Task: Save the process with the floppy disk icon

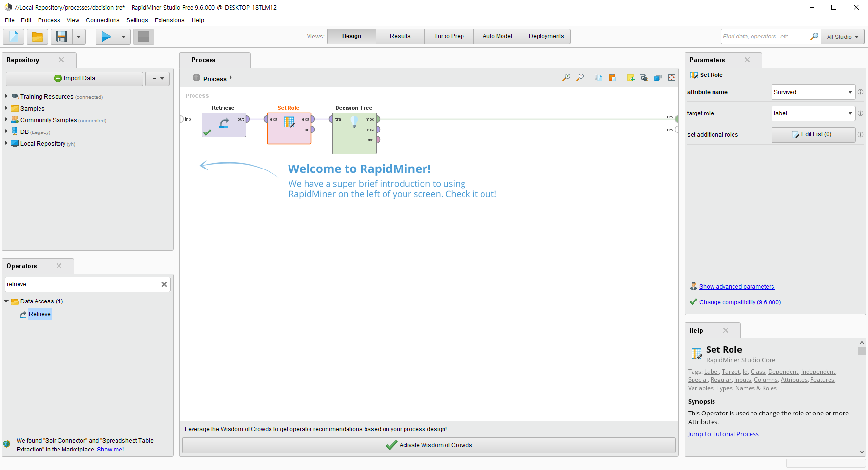Action: point(61,37)
